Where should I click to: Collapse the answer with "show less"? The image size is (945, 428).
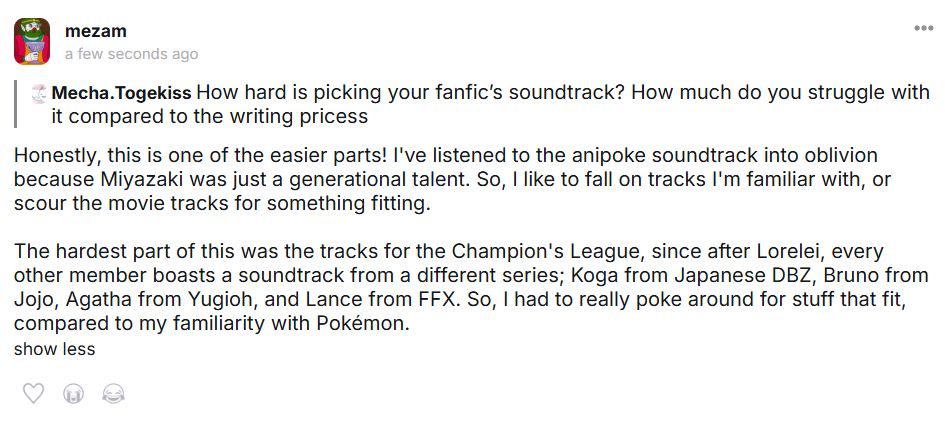point(55,349)
